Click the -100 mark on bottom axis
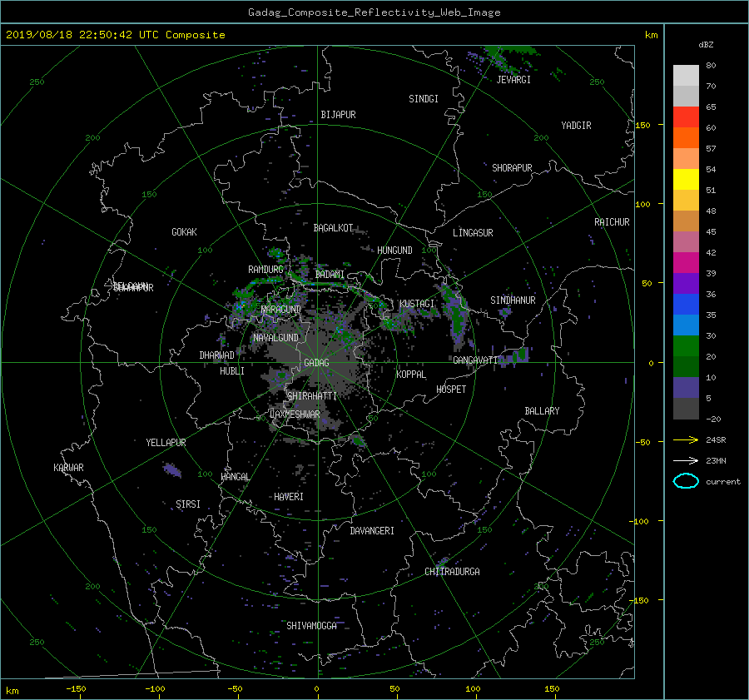 pyautogui.click(x=155, y=689)
